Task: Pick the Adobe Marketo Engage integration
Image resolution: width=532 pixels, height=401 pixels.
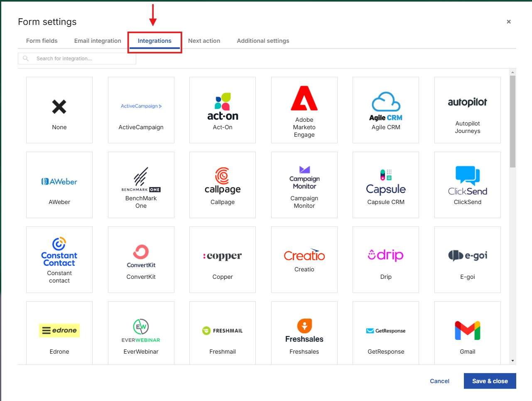Action: pos(304,110)
